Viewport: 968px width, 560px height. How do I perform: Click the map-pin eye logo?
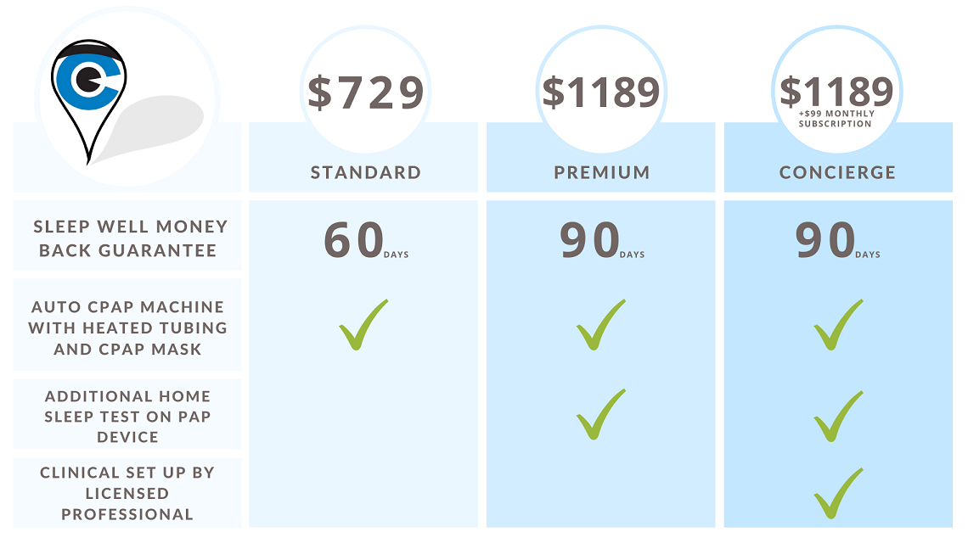coord(89,98)
